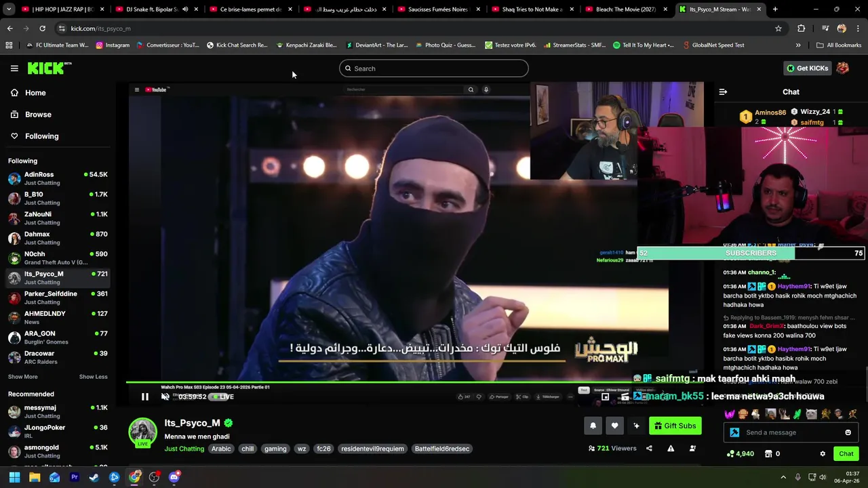Collapse chat panel with arrow icon
Image resolution: width=868 pixels, height=488 pixels.
[723, 92]
